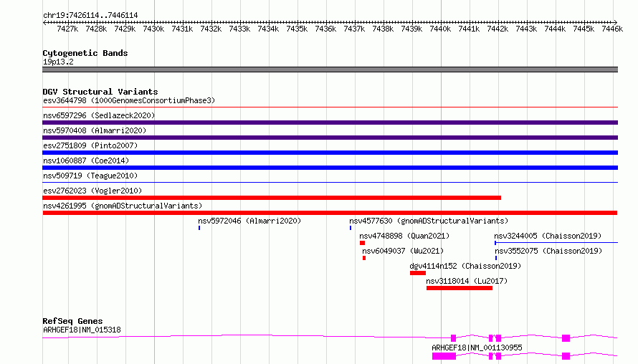This screenshot has width=638, height=364.
Task: Select the purple nsv6597296 variant bar
Action: (330, 123)
